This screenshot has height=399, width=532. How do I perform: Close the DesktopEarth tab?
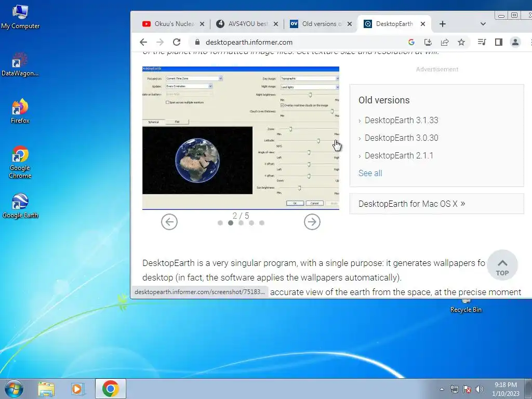423,24
